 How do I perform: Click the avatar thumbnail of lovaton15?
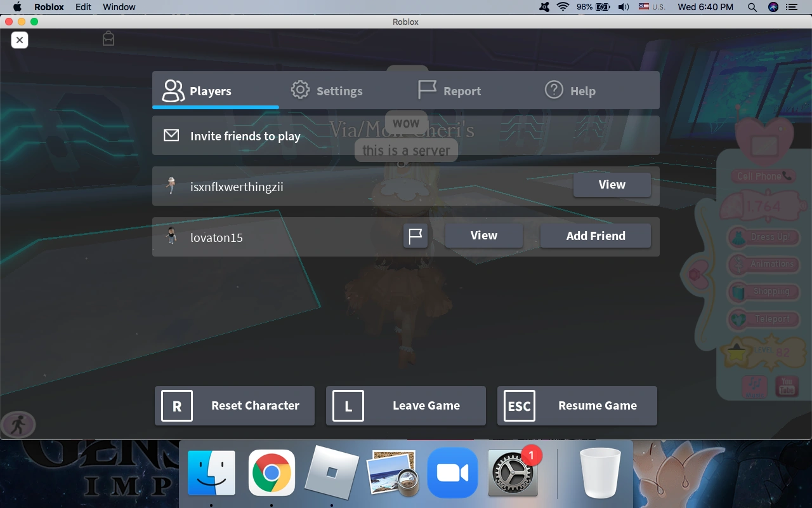(x=170, y=236)
